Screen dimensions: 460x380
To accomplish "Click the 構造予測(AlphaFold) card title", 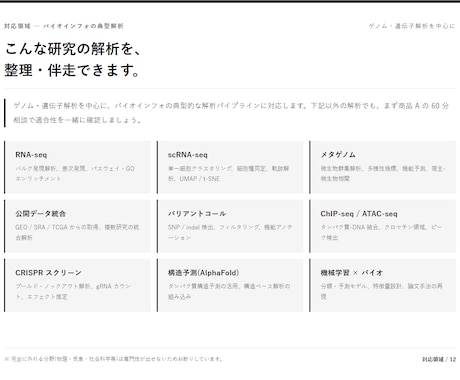I will click(203, 273).
